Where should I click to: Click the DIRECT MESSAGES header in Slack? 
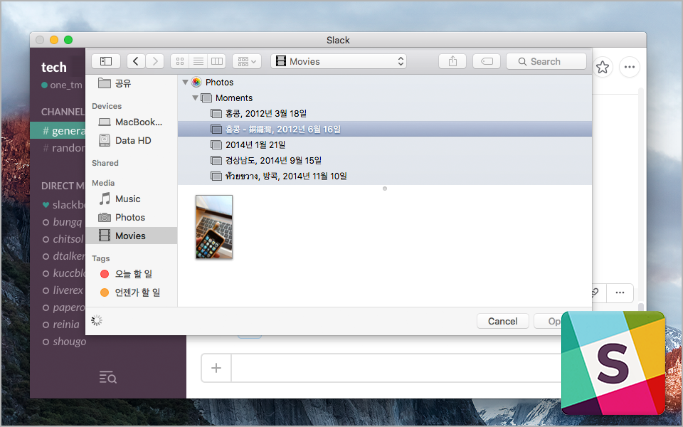[63, 186]
